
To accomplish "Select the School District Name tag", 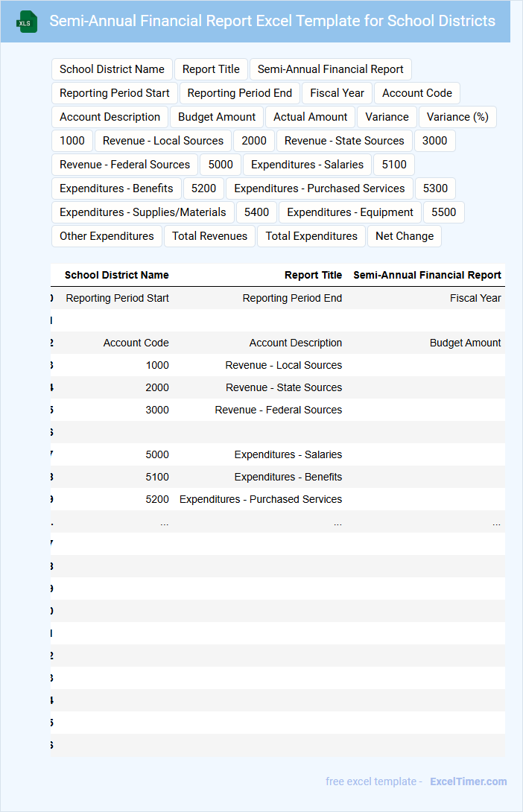I will (112, 69).
